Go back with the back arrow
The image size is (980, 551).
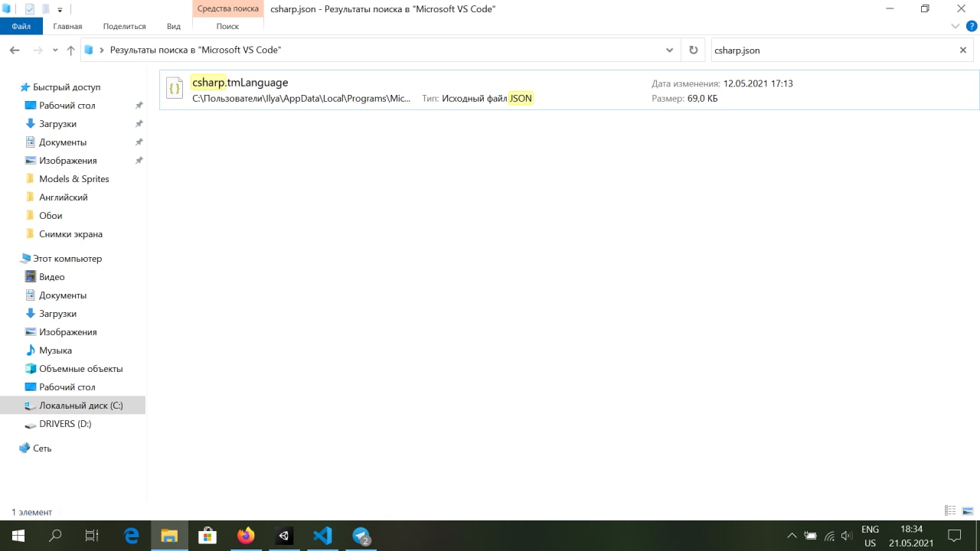[15, 50]
